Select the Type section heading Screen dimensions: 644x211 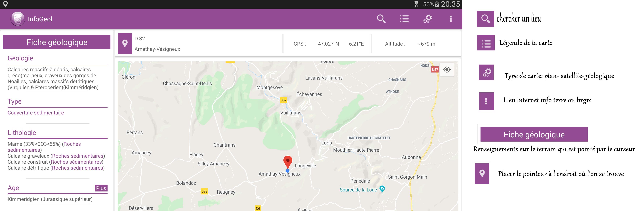[14, 101]
